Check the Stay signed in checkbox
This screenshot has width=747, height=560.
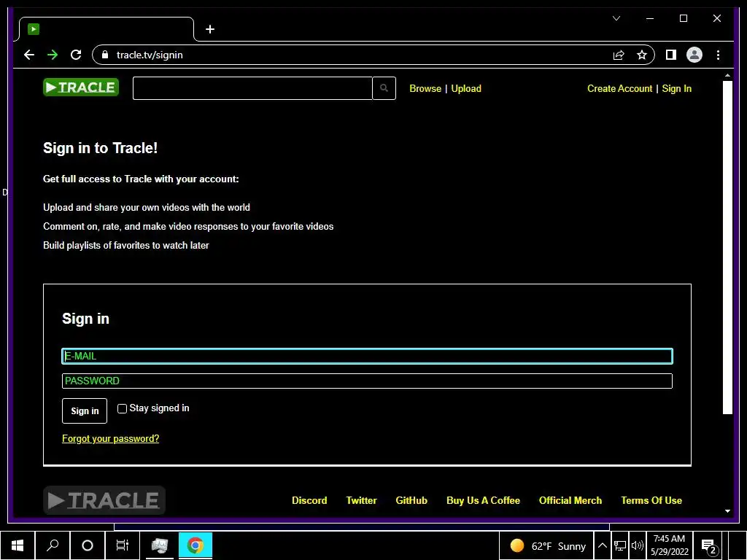(x=122, y=408)
